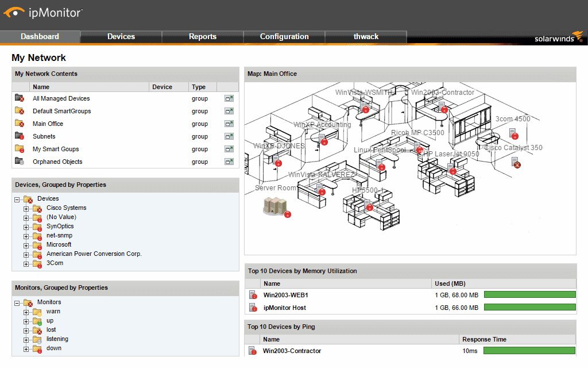Screen dimensions: 588x368
Task: Select the server rack icon in Server Room
Action: pos(274,206)
